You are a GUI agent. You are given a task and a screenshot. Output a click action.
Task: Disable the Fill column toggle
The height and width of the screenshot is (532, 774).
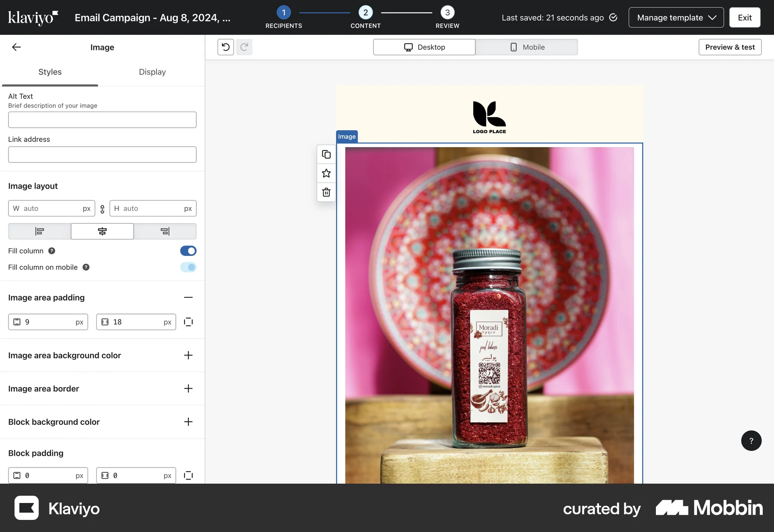[x=188, y=251]
